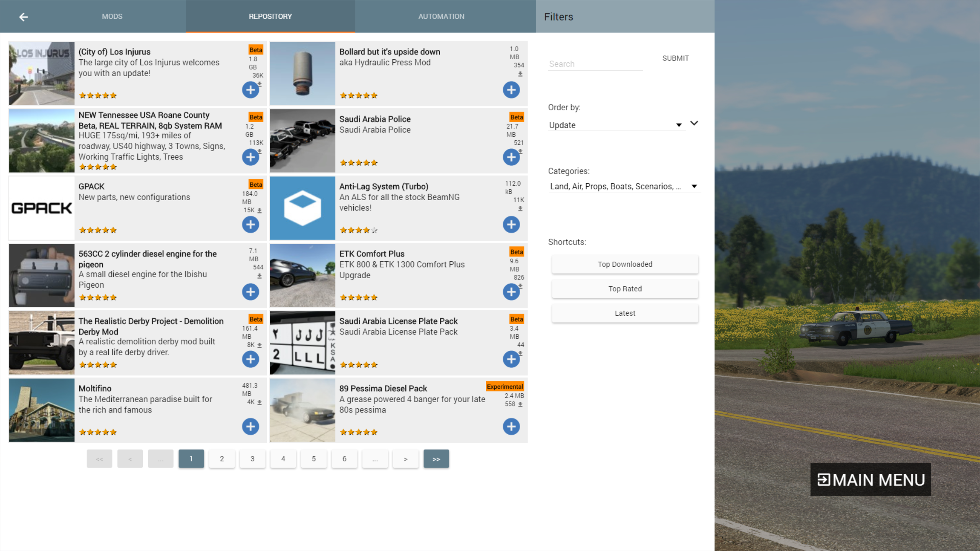Viewport: 980px width, 551px height.
Task: Subscribe to GPACK with plus icon
Action: click(250, 225)
